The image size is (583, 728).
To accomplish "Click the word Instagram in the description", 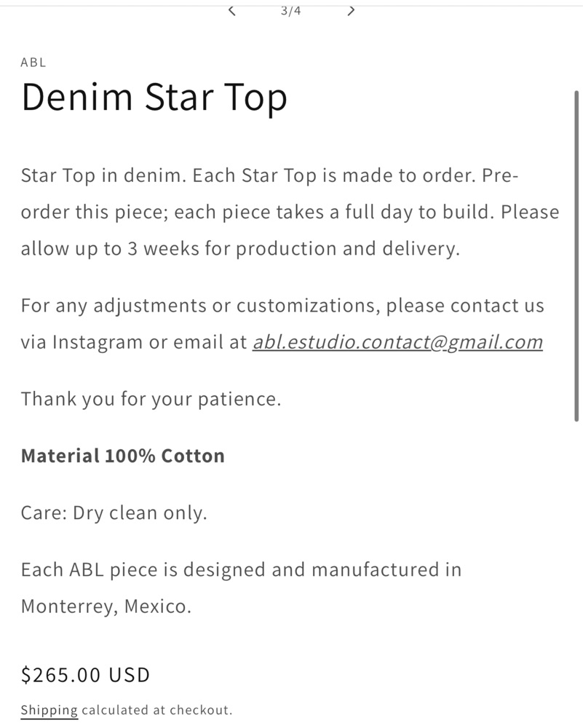I will point(98,342).
